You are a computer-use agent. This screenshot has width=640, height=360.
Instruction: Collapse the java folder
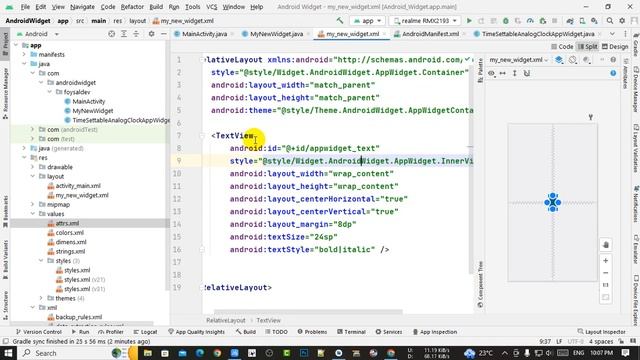24,64
